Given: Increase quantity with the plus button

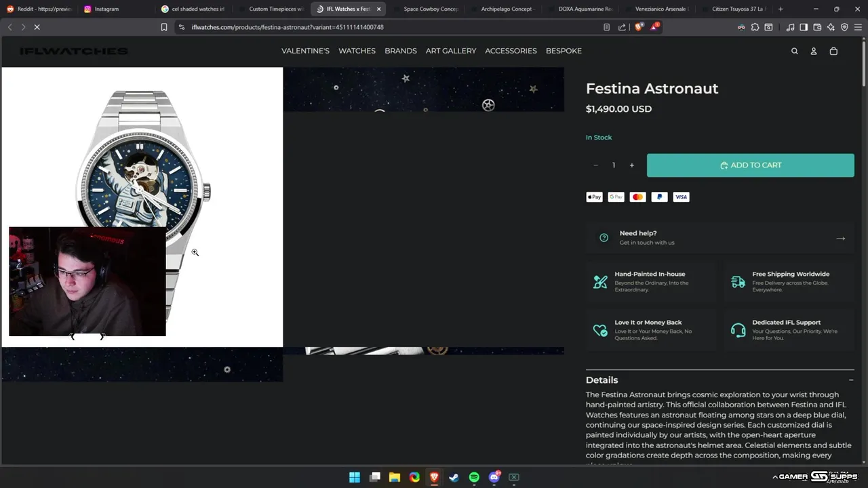Looking at the screenshot, I should (631, 165).
